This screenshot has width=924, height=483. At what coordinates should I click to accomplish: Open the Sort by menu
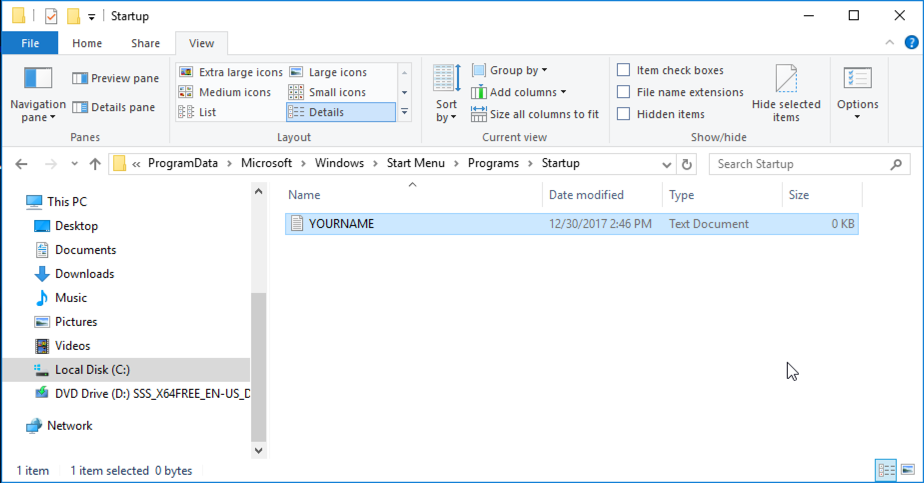(x=446, y=94)
